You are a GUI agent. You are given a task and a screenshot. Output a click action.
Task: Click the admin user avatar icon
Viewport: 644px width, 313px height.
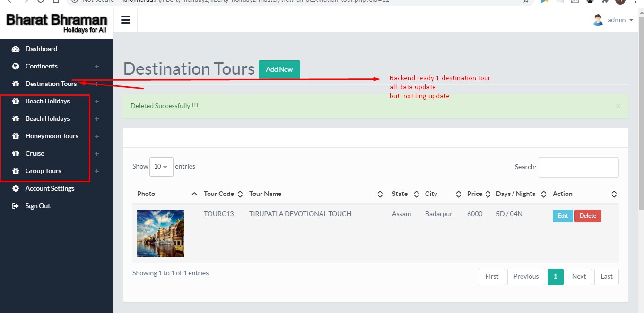tap(598, 20)
